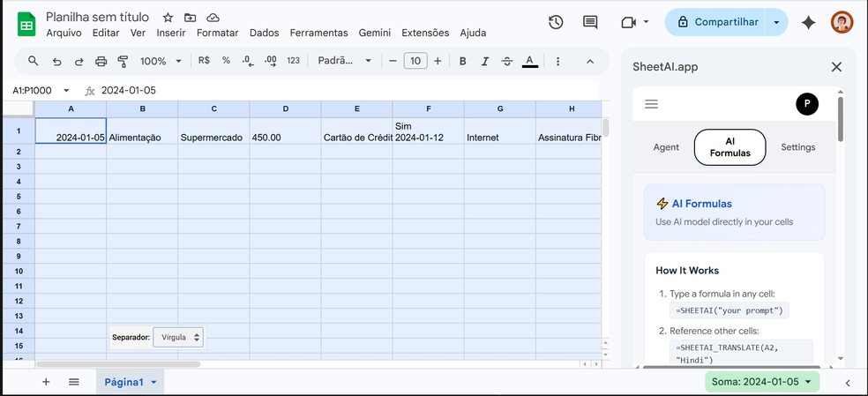The height and width of the screenshot is (396, 868).
Task: Add a new sheet with plus button
Action: [46, 382]
